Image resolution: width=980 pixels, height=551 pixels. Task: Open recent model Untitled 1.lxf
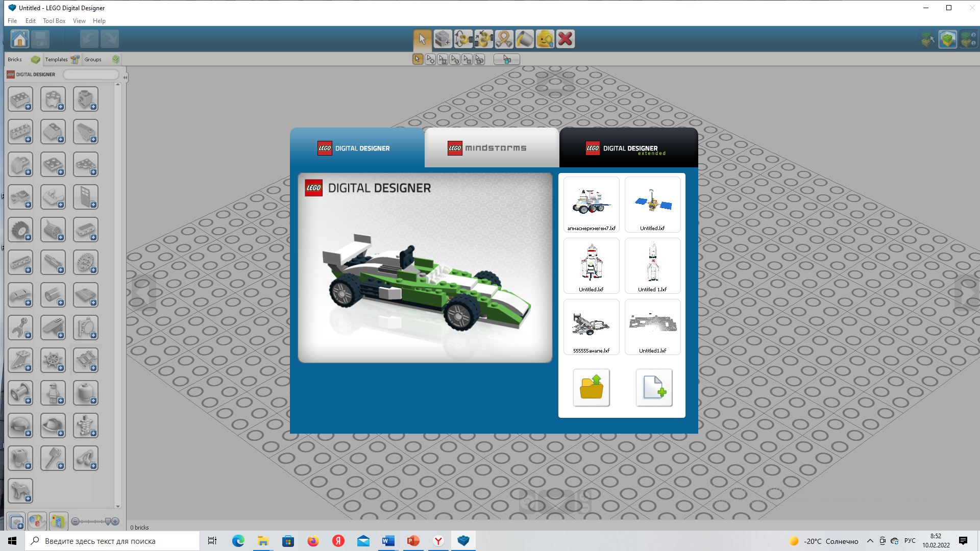652,266
